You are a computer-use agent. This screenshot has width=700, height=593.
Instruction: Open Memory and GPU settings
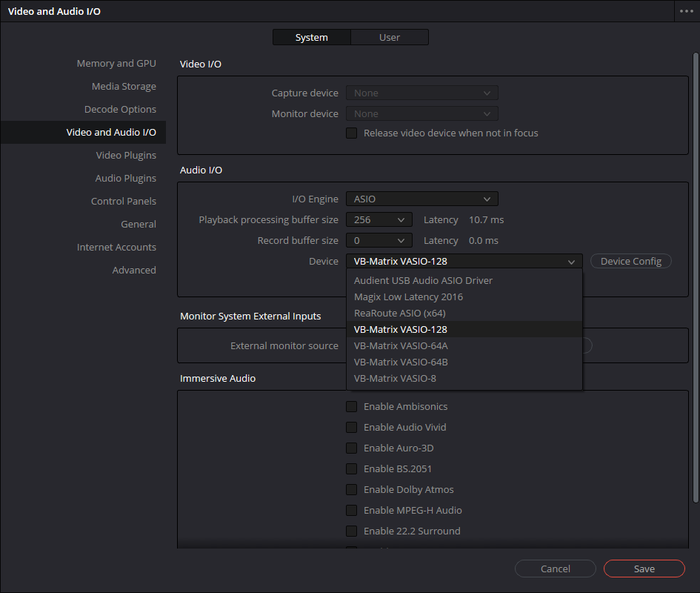[x=116, y=64]
